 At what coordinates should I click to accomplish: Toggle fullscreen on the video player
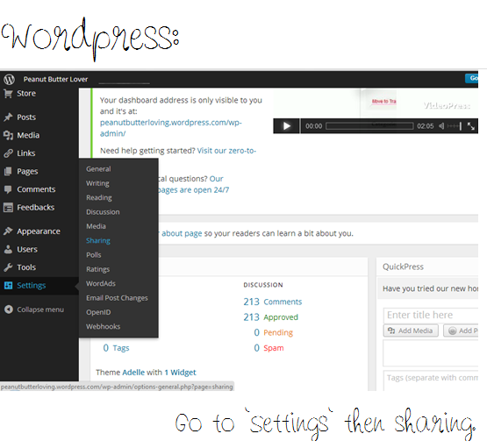click(x=471, y=126)
